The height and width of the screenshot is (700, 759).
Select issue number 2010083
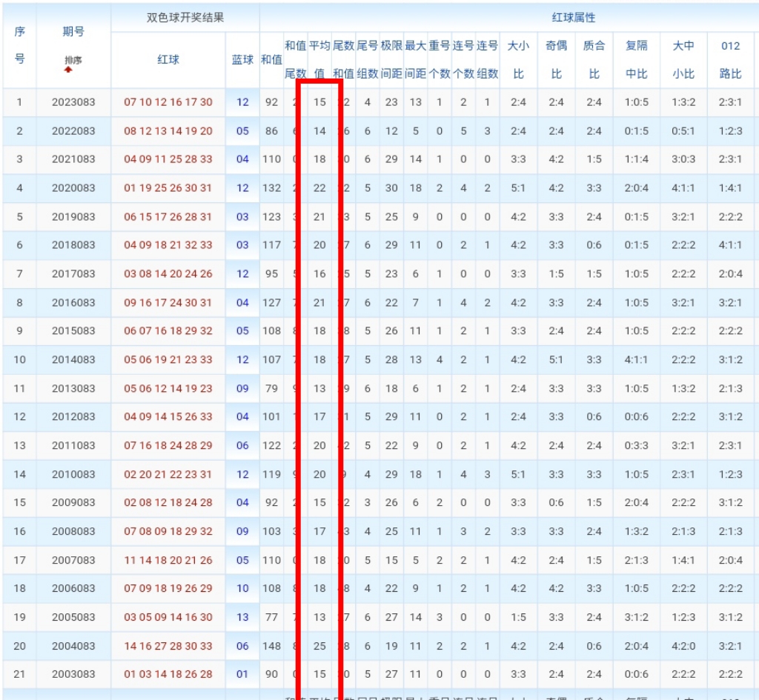[73, 474]
